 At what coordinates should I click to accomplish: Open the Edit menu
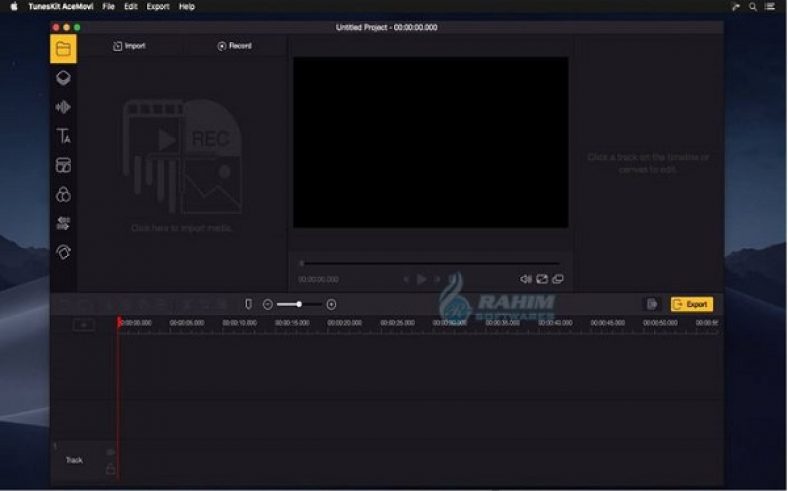(x=131, y=7)
